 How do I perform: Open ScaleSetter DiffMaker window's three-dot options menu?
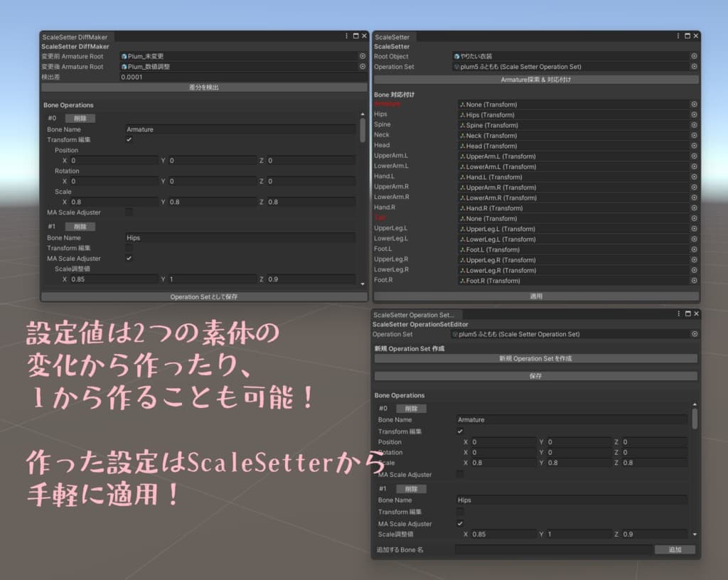346,36
